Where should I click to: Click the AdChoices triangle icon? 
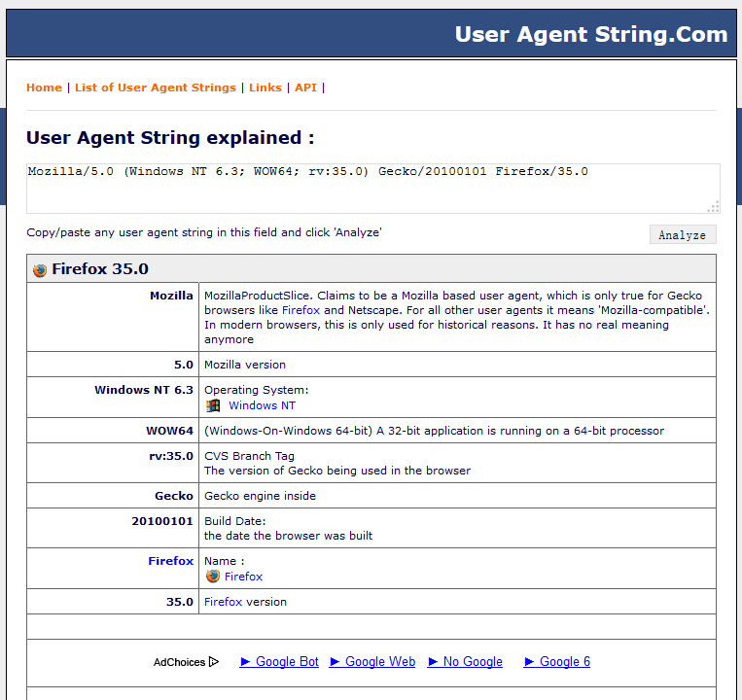click(x=214, y=661)
